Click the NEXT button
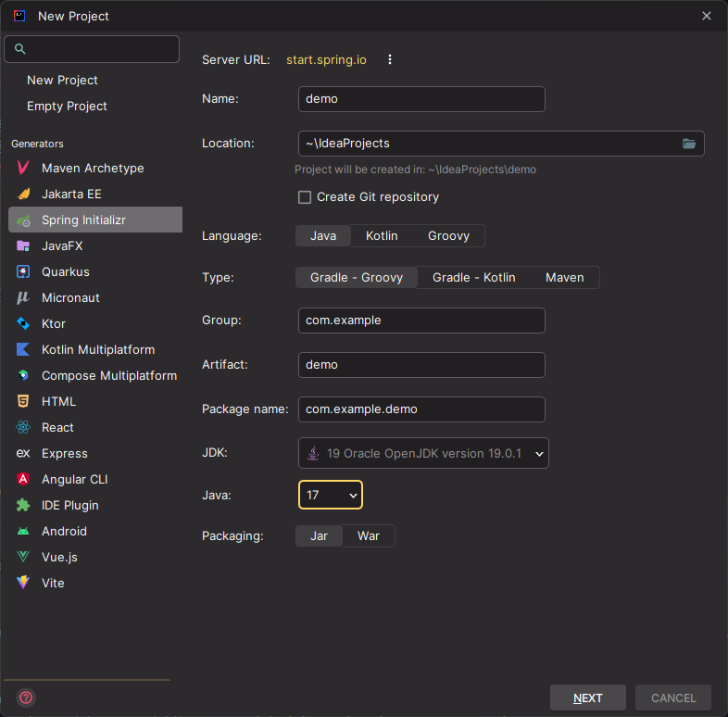 tap(588, 698)
